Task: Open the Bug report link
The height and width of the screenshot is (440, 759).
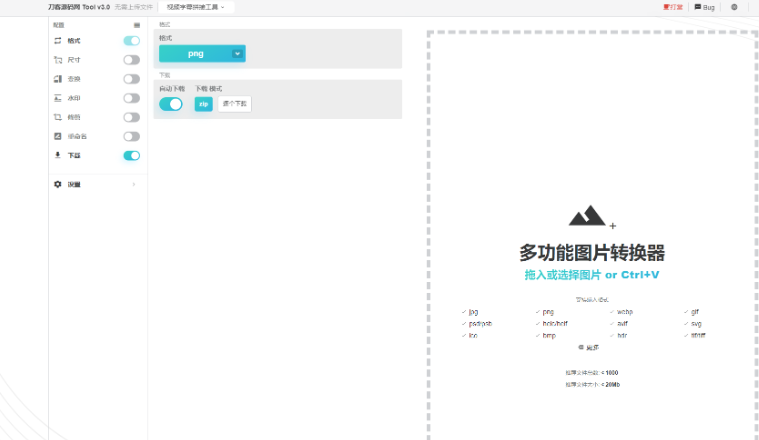Action: pyautogui.click(x=705, y=7)
